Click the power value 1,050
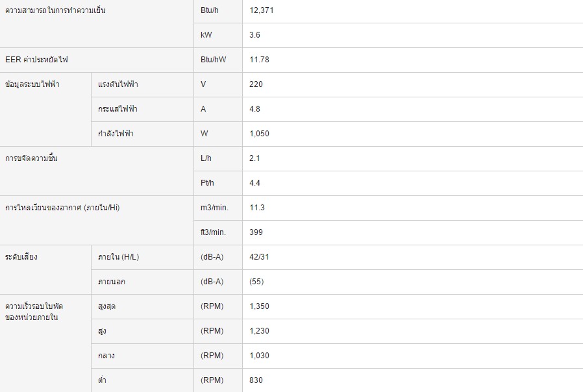This screenshot has height=392, width=583. [x=259, y=134]
